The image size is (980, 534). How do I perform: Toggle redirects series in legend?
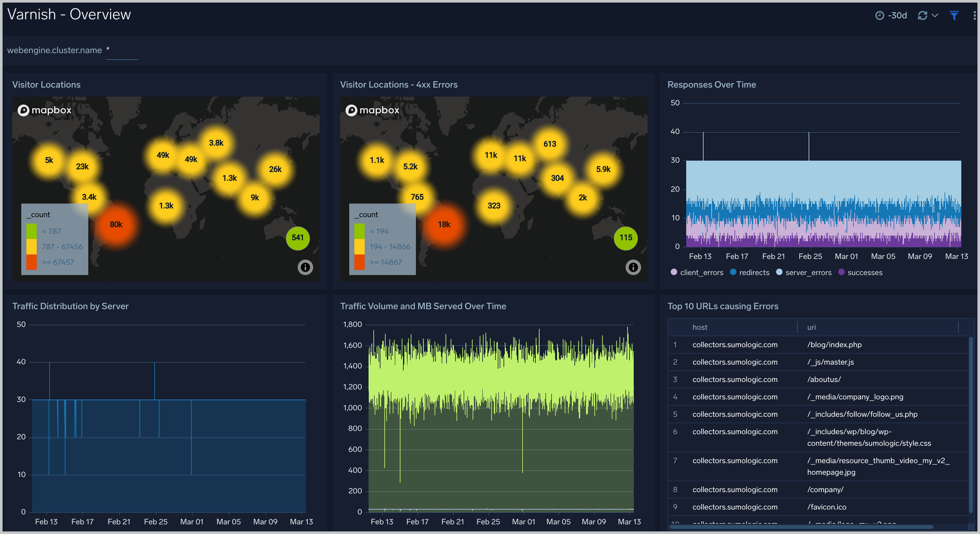750,273
